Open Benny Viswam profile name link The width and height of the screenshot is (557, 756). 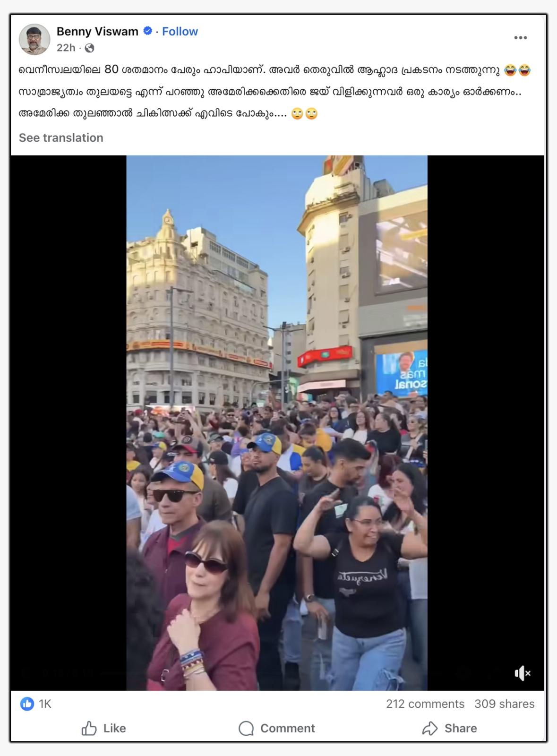(97, 31)
